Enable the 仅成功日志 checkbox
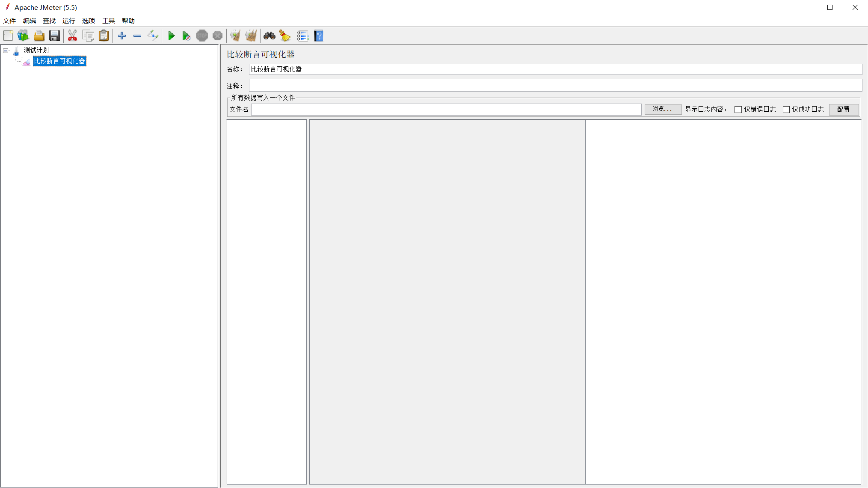 786,110
